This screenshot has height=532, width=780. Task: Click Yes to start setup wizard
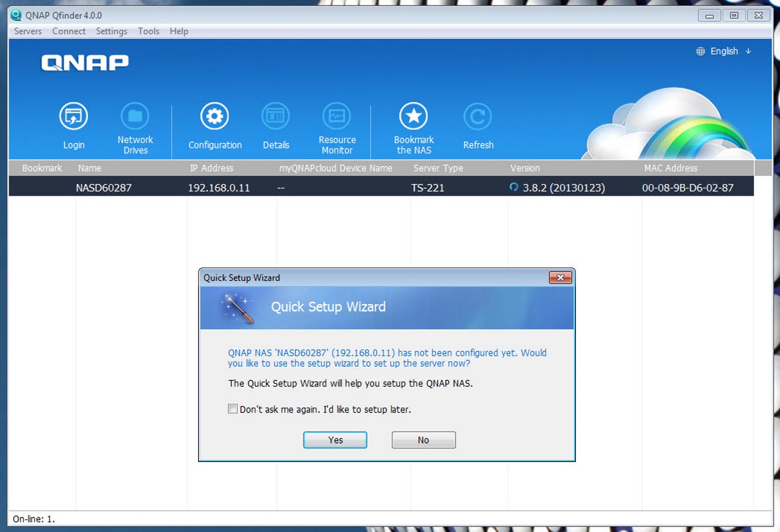[335, 440]
